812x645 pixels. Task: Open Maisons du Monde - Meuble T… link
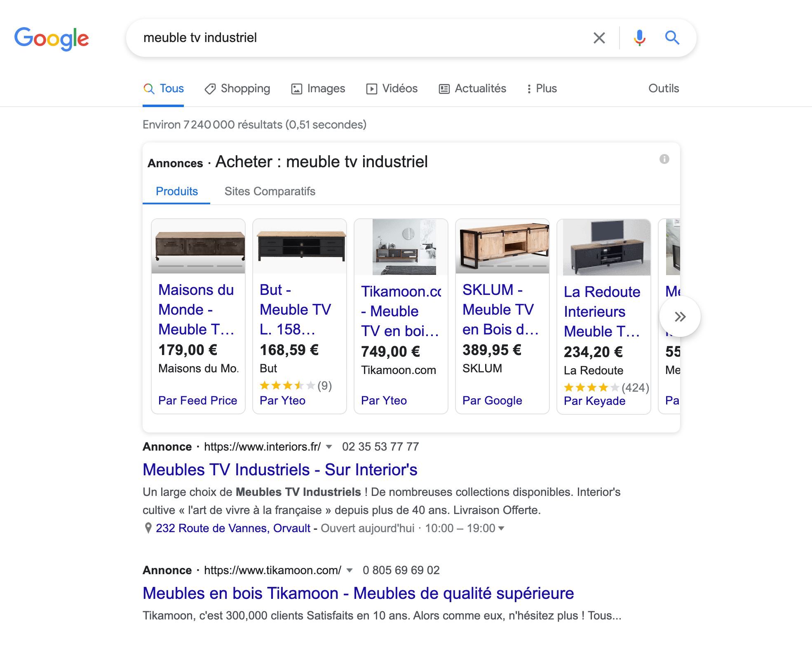click(x=197, y=310)
